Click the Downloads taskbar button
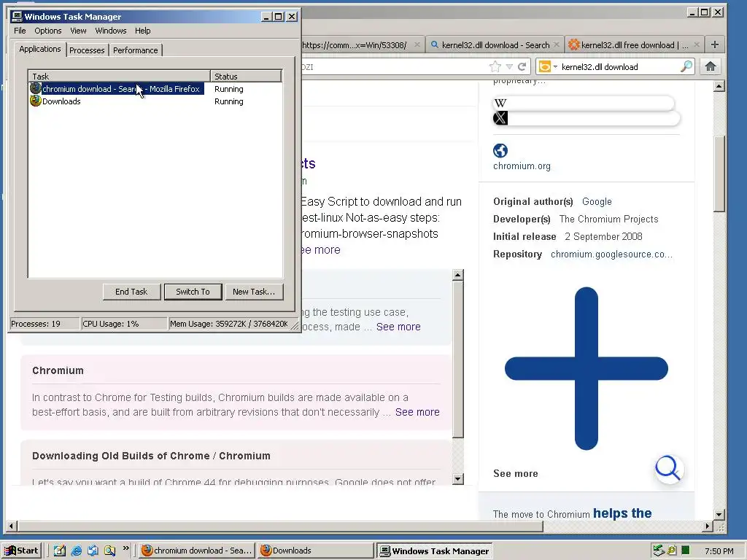The image size is (747, 560). tap(316, 551)
